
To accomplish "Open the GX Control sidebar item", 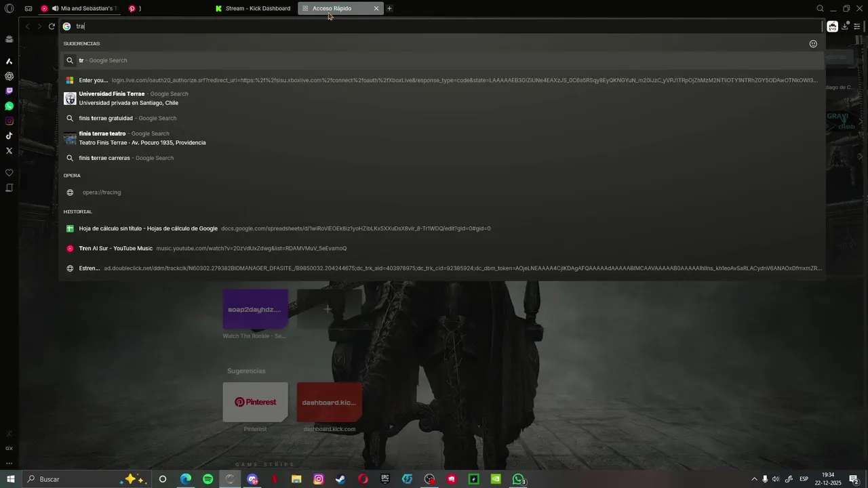I will (x=9, y=448).
